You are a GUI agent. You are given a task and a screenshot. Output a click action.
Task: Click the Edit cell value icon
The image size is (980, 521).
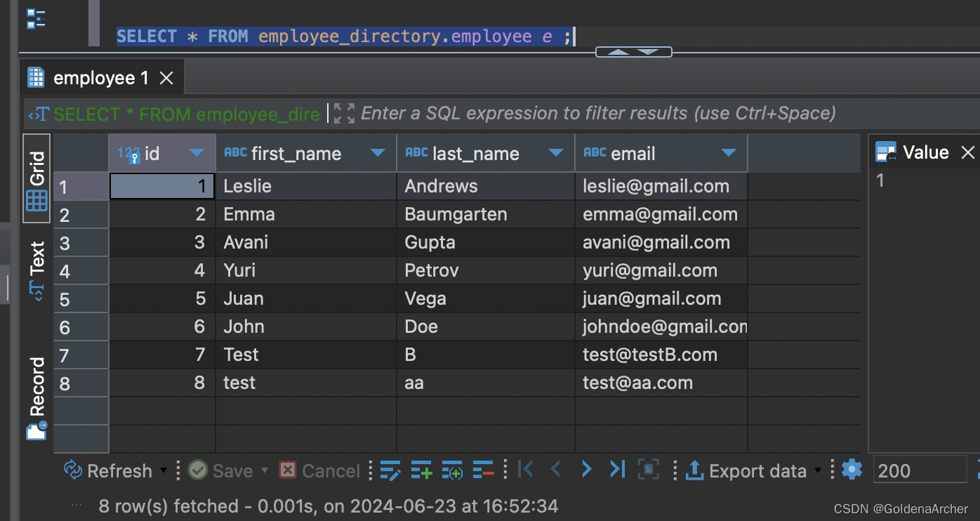(390, 470)
